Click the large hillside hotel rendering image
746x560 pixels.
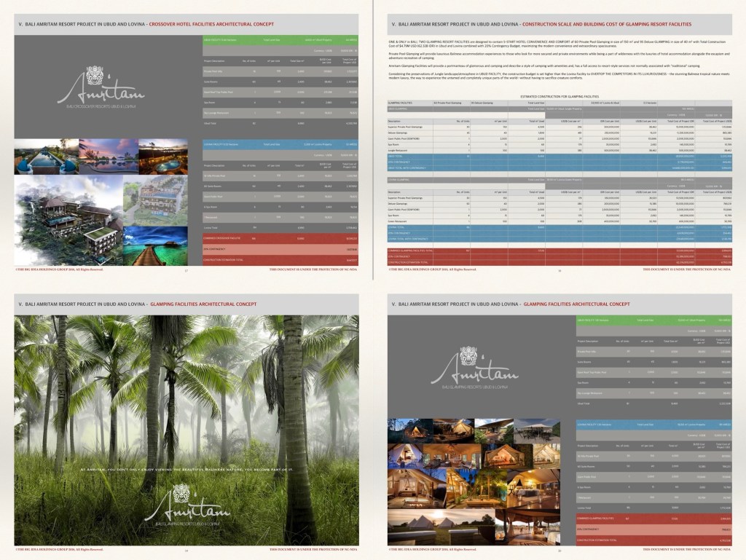pyautogui.click(x=68, y=221)
